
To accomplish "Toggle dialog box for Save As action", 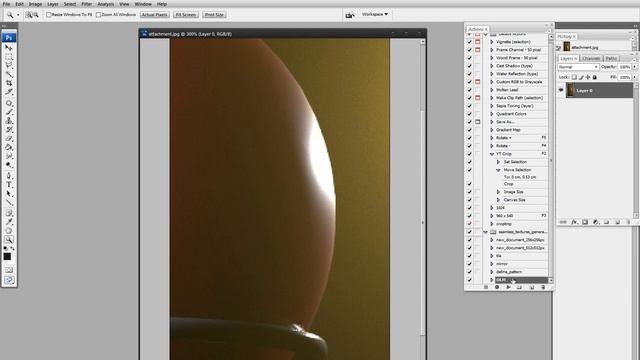I will coord(478,122).
